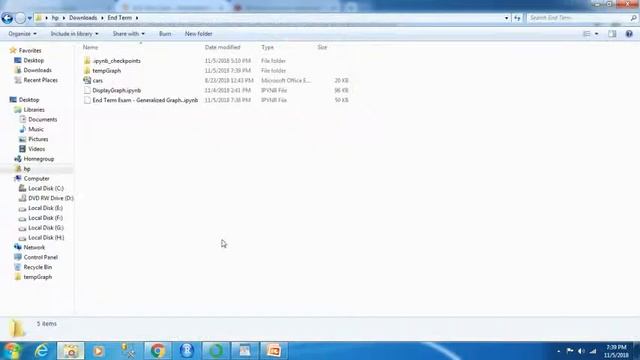Open Local Disk (H:)
The width and height of the screenshot is (640, 360).
[46, 238]
